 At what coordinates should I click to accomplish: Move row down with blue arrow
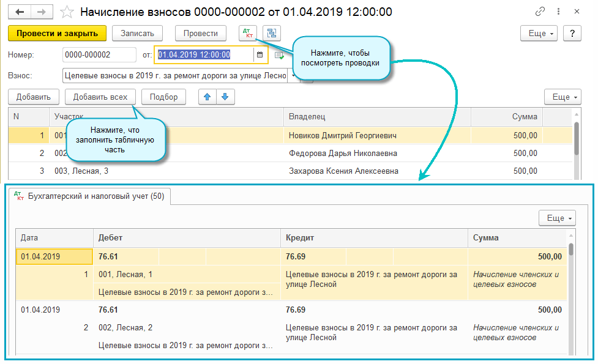click(225, 97)
